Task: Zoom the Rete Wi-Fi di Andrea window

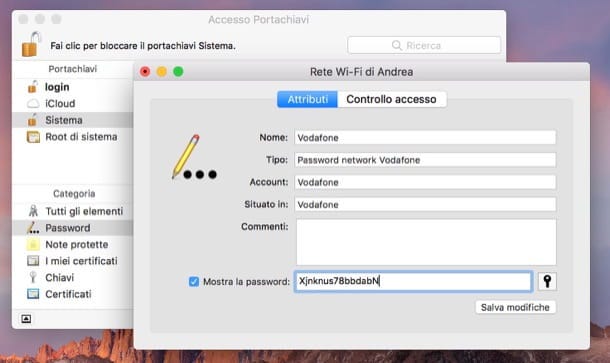Action: (x=178, y=72)
